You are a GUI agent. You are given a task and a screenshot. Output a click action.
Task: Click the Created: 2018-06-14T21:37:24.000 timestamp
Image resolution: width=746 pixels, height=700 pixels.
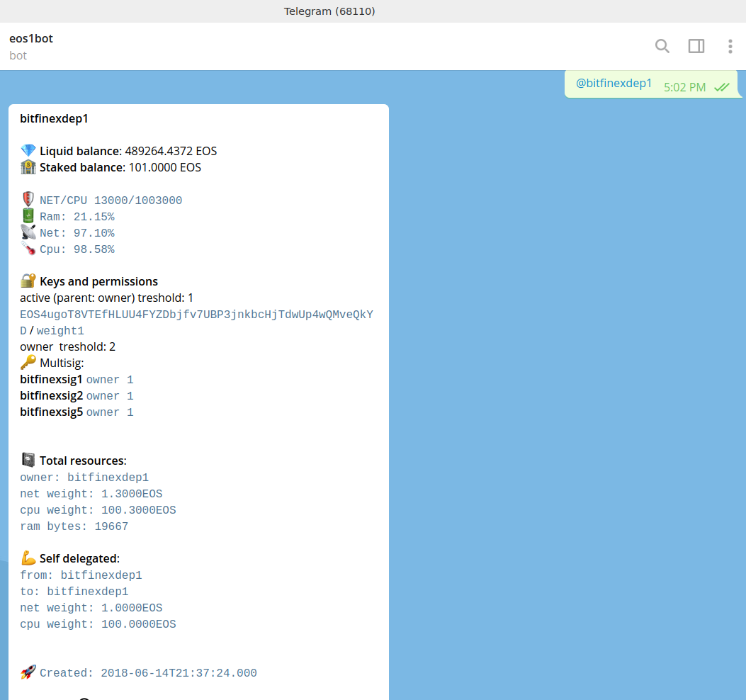point(149,673)
